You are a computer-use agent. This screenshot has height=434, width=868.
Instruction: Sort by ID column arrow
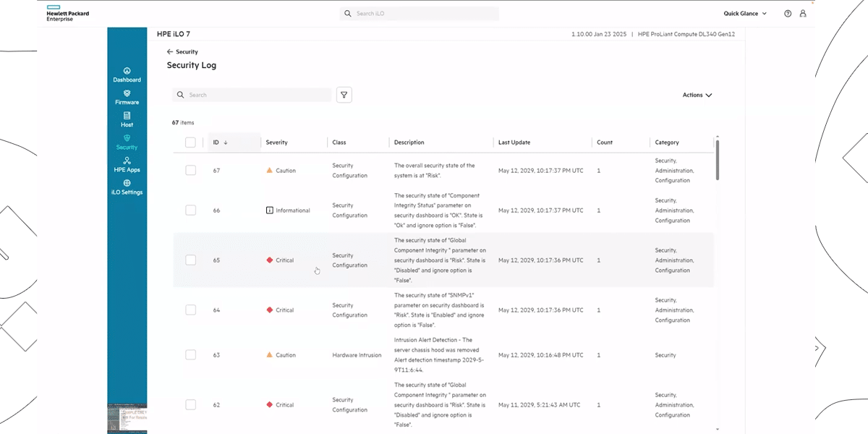[226, 142]
